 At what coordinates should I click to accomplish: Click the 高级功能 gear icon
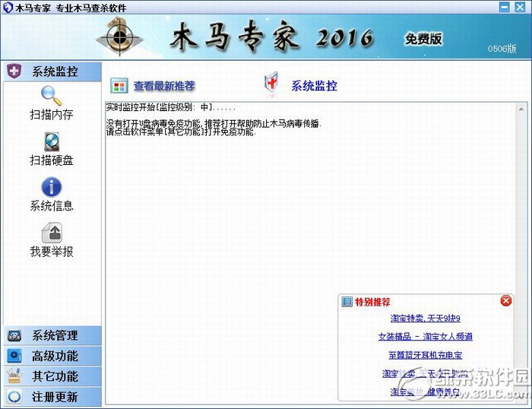tap(14, 356)
